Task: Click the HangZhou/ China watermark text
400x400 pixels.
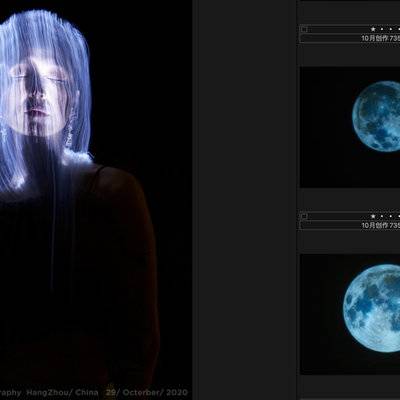Action: [x=62, y=392]
